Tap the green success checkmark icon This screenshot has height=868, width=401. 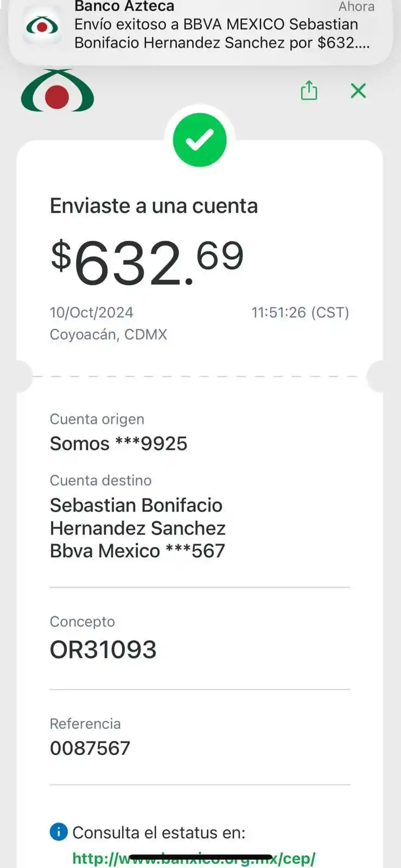coord(200,140)
